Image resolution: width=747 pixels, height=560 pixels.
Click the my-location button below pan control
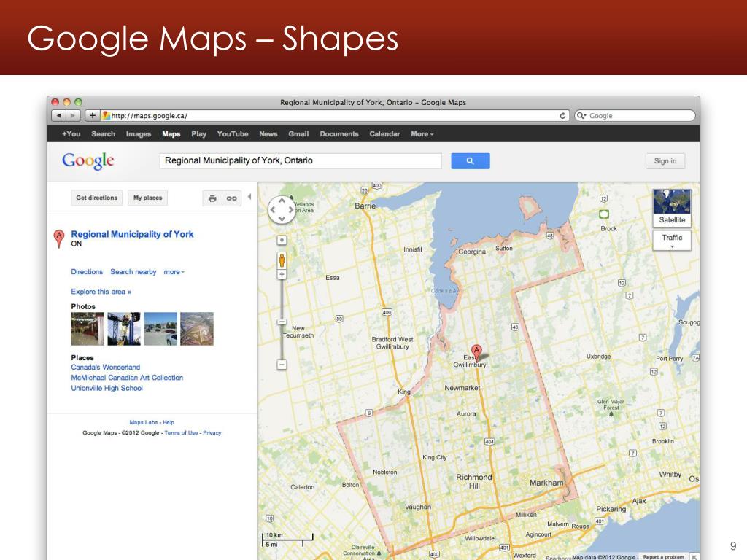pyautogui.click(x=282, y=241)
